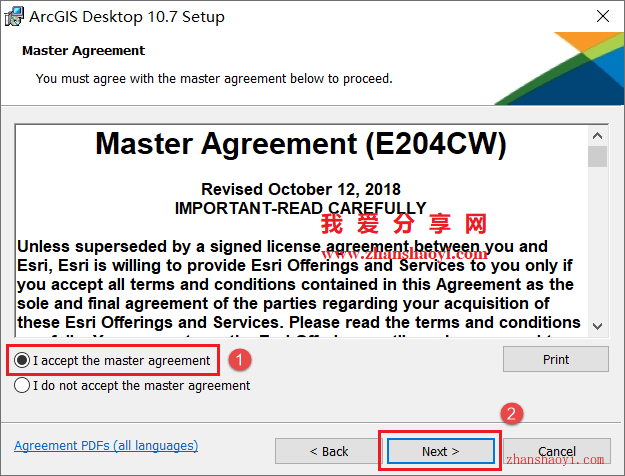Screen dimensions: 625x476
Task: Click the scrollbar track below the thumb
Action: (597, 242)
